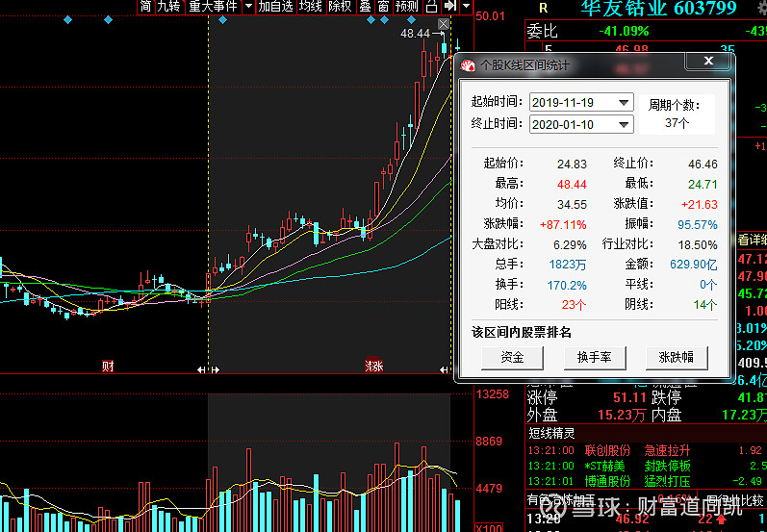
Task: Click the 涨 marker icon on the timeline
Action: [x=374, y=367]
